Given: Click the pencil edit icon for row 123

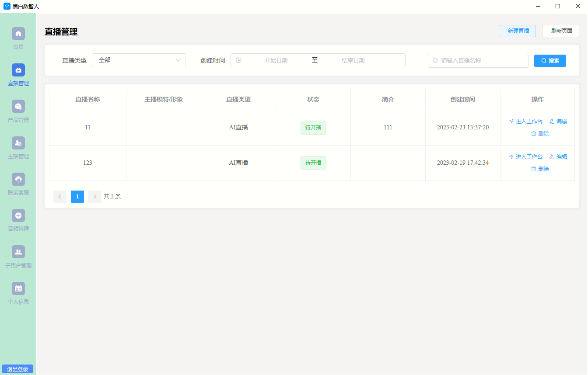Looking at the screenshot, I should pyautogui.click(x=551, y=157).
